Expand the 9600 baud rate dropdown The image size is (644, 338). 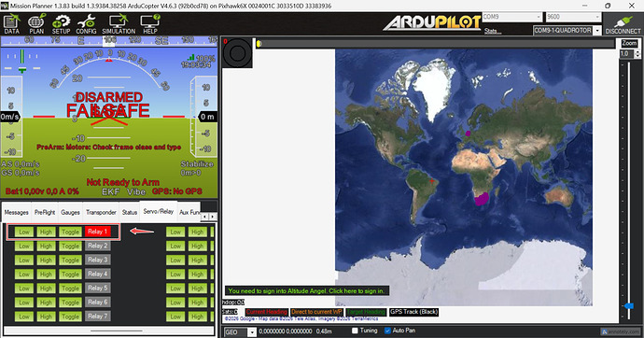(573, 17)
